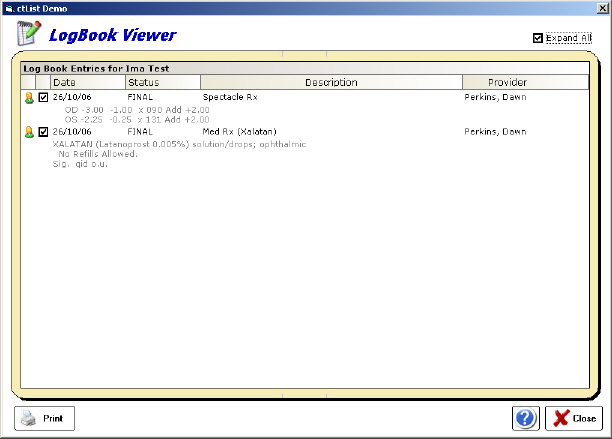Screen dimensions: 612x439
Task: Sort by the Description column header
Action: 331,82
